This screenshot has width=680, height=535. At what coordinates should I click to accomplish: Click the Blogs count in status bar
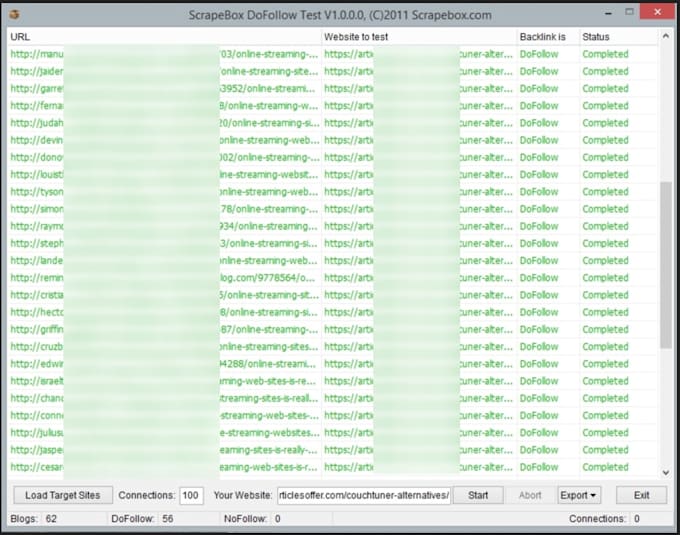click(x=51, y=519)
